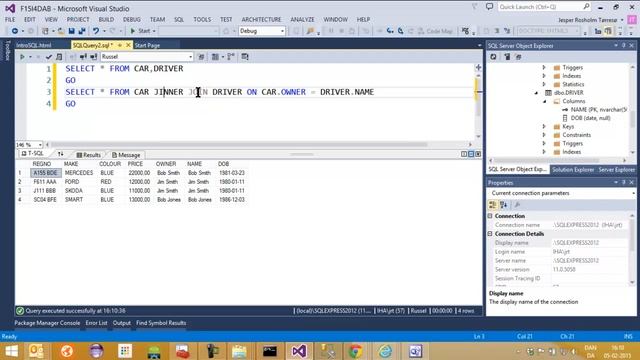Viewport: 640px width, 360px height.
Task: Click the feedback speech bubble icon
Action: coord(489,7)
